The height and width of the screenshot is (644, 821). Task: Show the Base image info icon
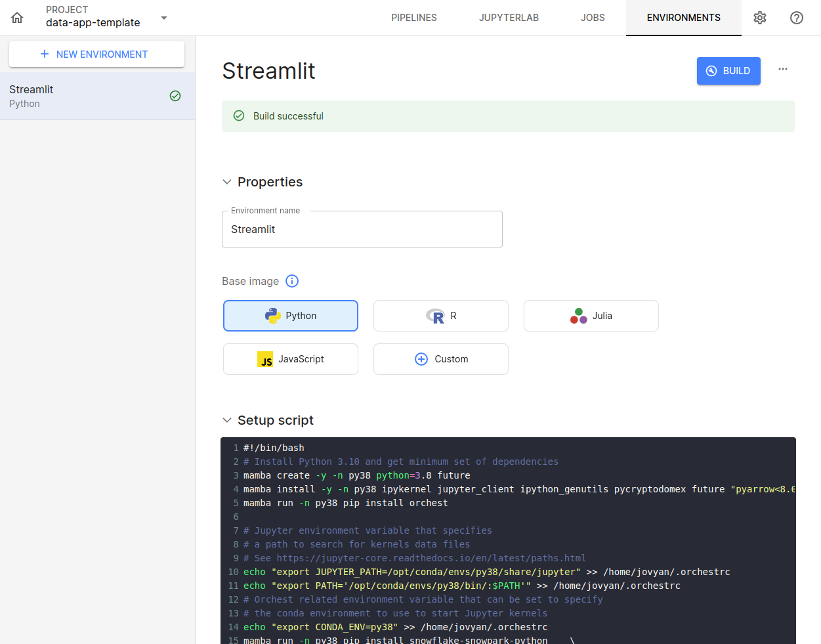pyautogui.click(x=292, y=281)
